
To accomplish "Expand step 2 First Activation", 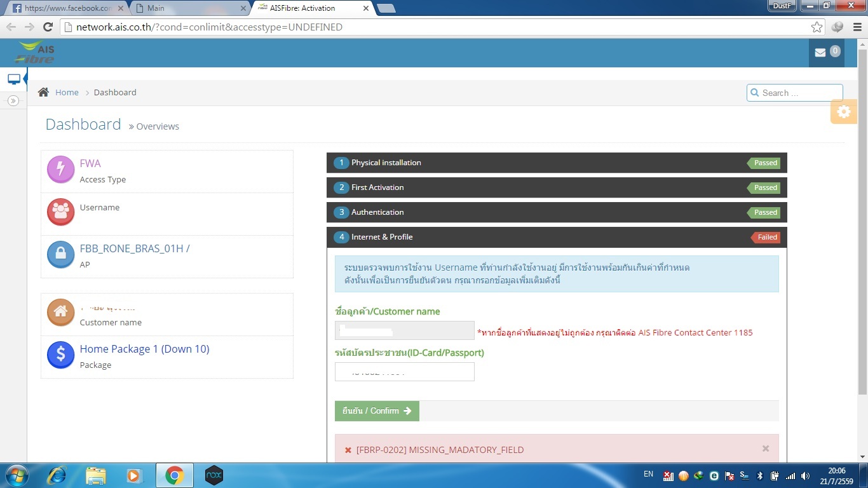I will click(557, 187).
